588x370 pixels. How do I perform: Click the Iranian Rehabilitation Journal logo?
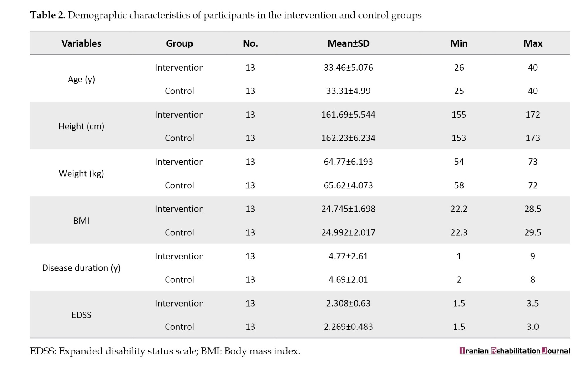coord(514,351)
